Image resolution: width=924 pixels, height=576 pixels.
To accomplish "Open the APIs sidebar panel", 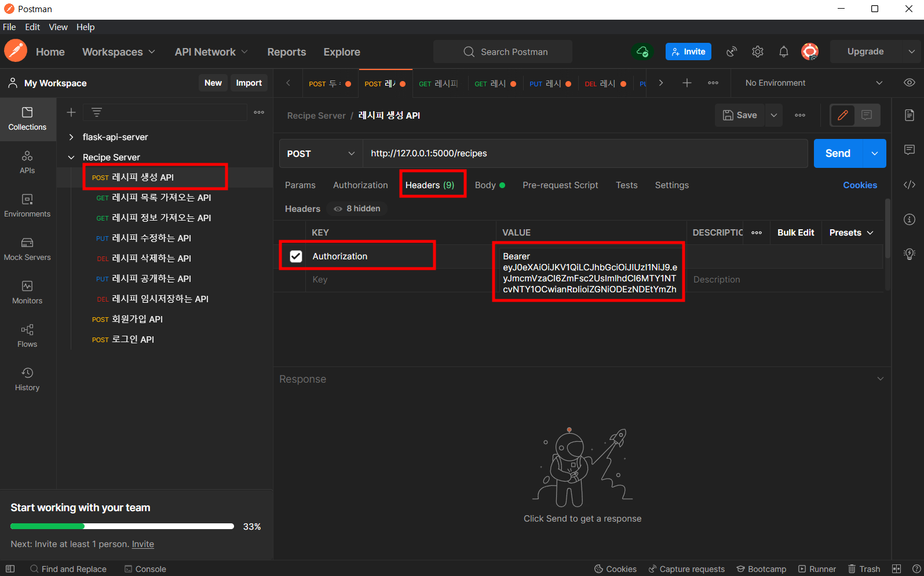I will (27, 162).
